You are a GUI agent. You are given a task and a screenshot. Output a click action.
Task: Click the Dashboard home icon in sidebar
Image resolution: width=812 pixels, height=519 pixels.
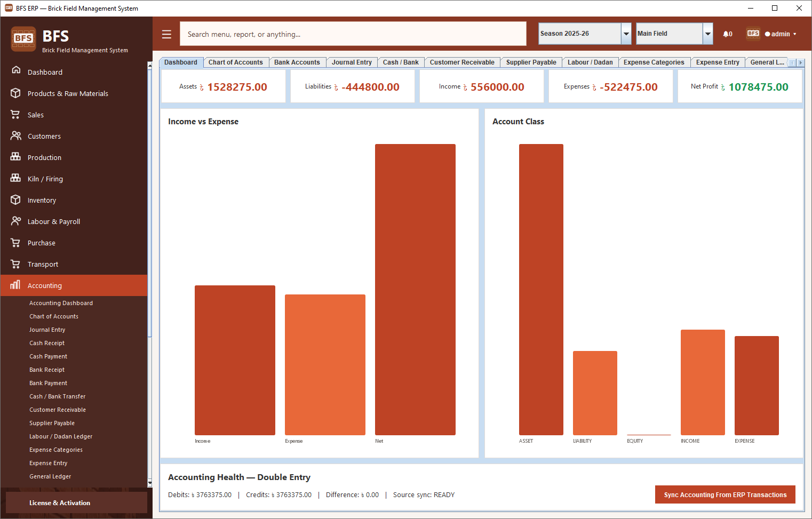tap(16, 70)
